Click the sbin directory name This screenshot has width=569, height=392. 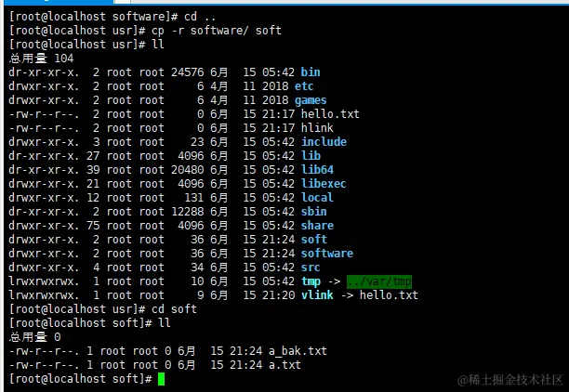point(314,212)
